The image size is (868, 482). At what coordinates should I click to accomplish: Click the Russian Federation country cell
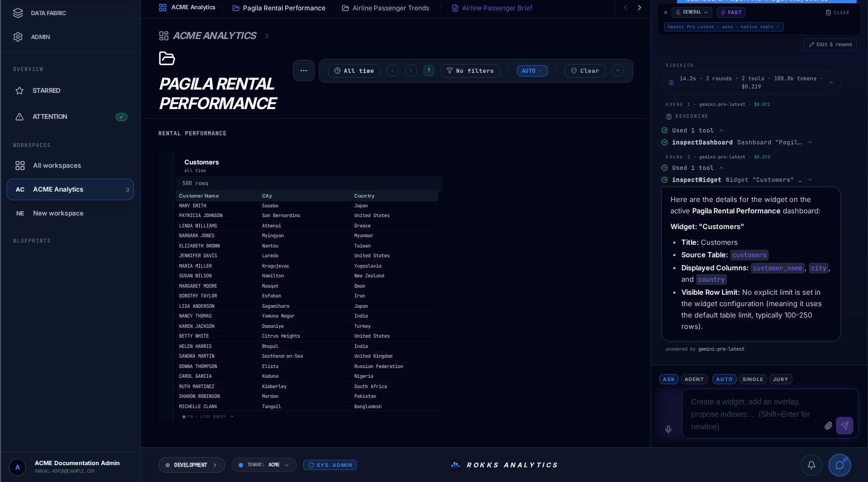coord(379,367)
